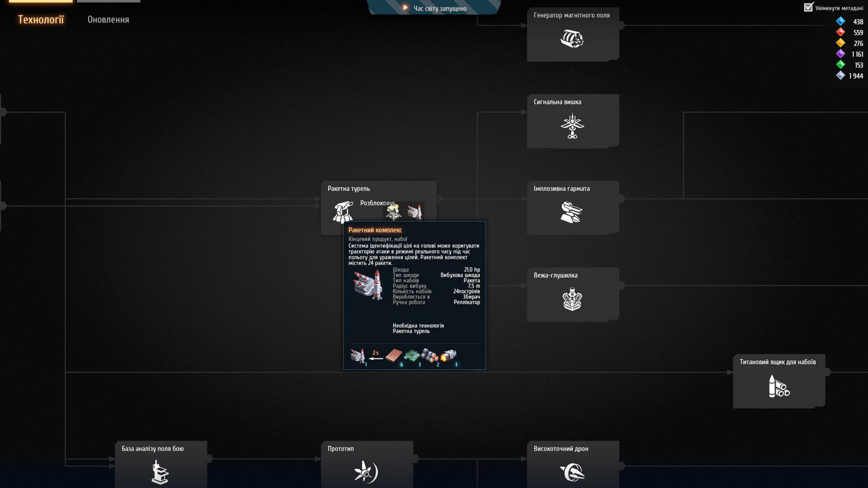
Task: Click the blue metadata cube icon
Action: coord(840,22)
